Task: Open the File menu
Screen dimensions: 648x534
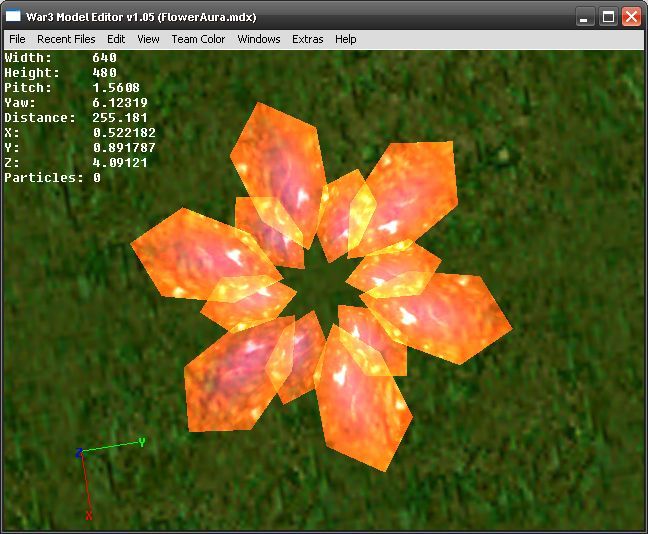Action: (x=17, y=39)
